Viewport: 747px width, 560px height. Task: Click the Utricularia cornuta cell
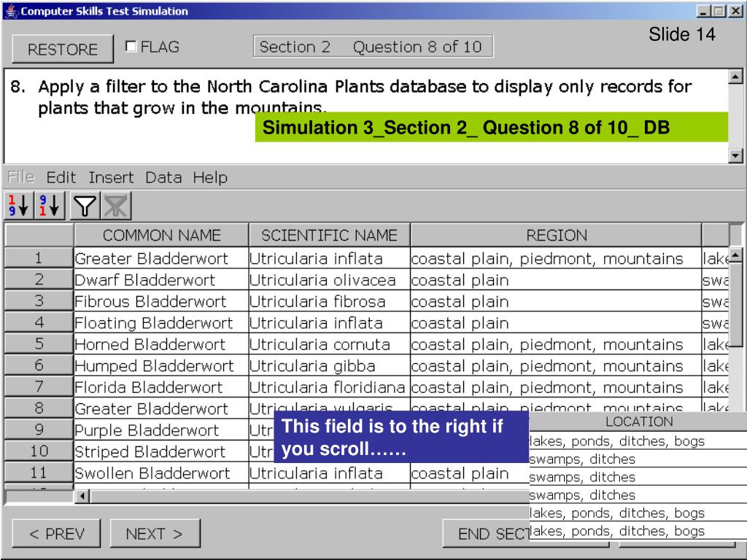329,344
